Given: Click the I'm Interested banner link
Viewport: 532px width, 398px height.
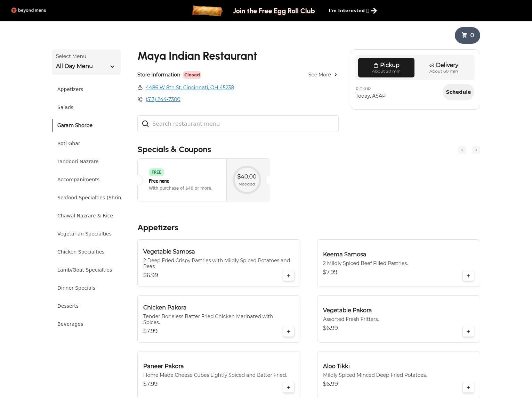Looking at the screenshot, I should 352,11.
